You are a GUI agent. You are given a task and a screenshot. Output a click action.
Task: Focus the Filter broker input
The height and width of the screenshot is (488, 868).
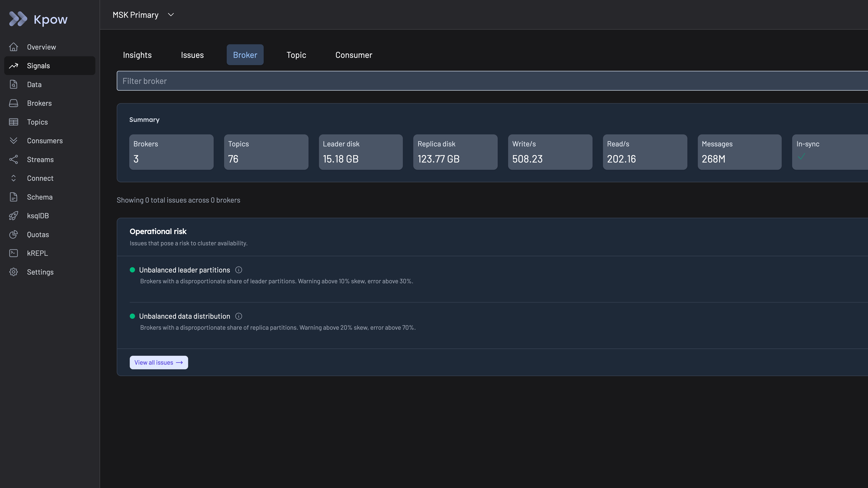tap(492, 81)
